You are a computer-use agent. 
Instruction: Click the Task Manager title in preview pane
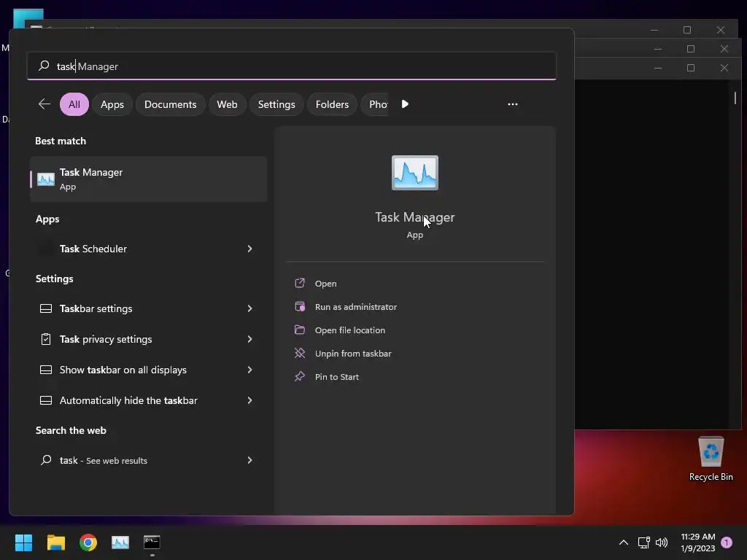414,217
